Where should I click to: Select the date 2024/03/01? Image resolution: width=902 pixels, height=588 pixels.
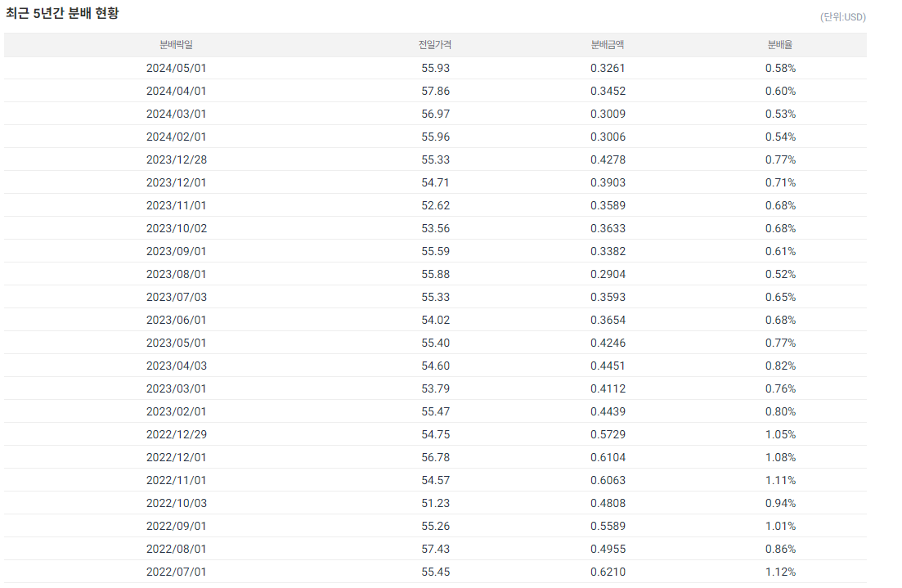176,114
